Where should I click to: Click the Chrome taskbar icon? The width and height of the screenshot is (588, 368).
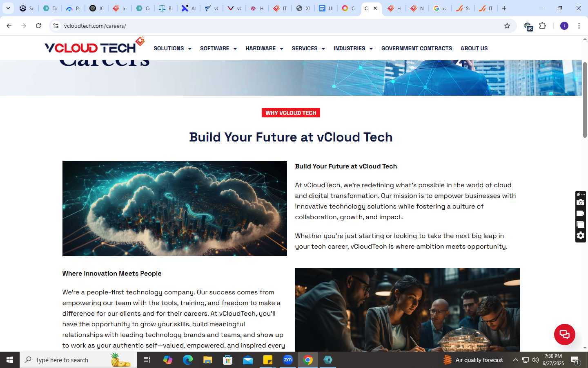click(308, 360)
